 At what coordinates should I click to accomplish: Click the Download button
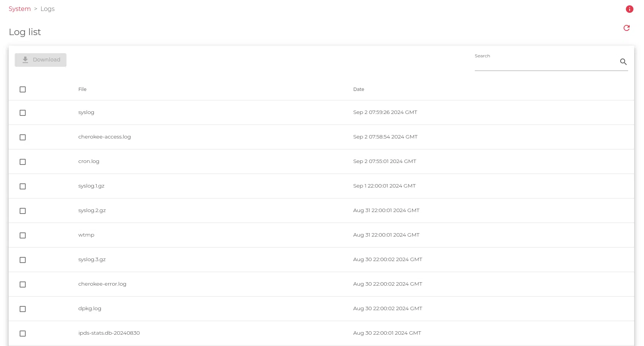pos(41,60)
